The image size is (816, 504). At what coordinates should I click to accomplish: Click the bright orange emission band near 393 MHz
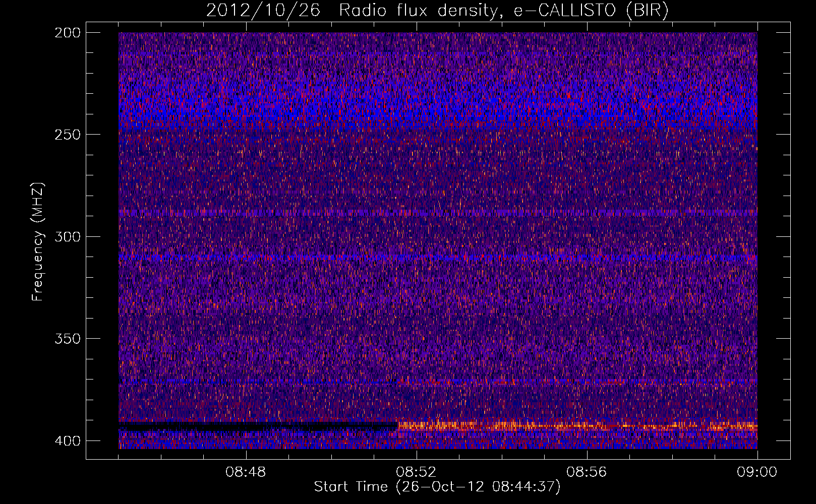[577, 426]
